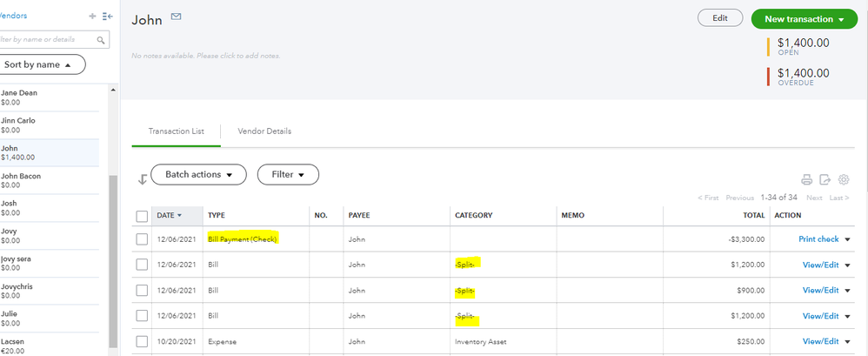Click Print check on Bill Payment row
The image size is (868, 356).
pyautogui.click(x=818, y=239)
